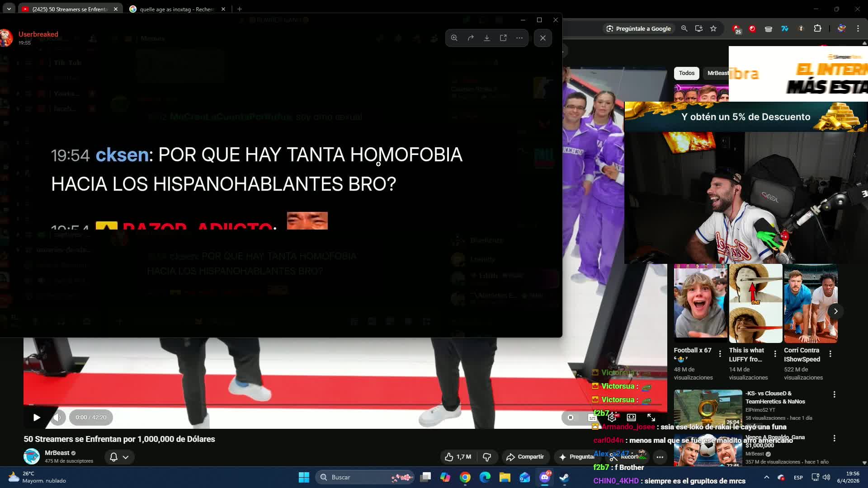Open options for Football x 67 short
This screenshot has width=868, height=488.
click(x=720, y=354)
